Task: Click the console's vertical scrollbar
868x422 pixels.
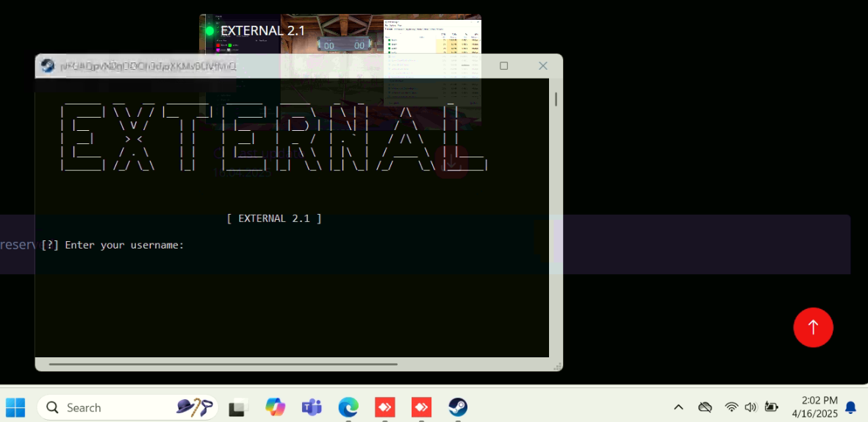Action: pos(556,99)
